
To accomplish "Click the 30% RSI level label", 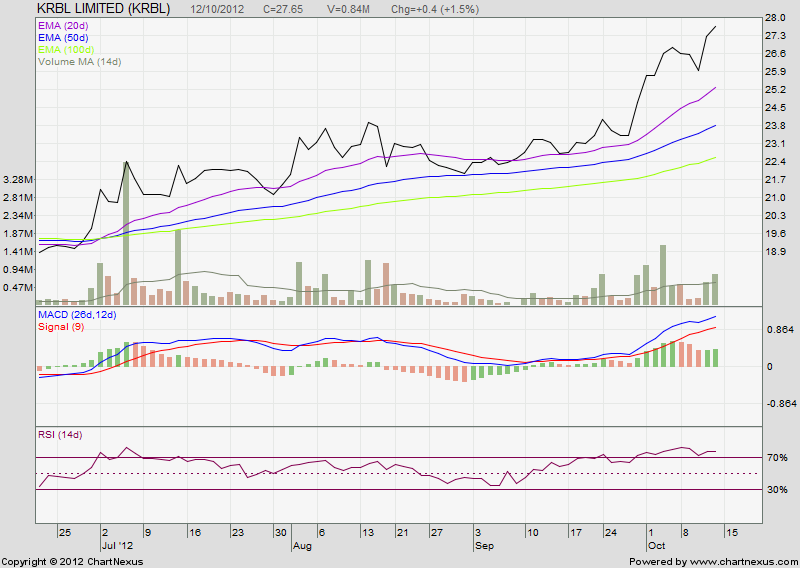I will [777, 490].
